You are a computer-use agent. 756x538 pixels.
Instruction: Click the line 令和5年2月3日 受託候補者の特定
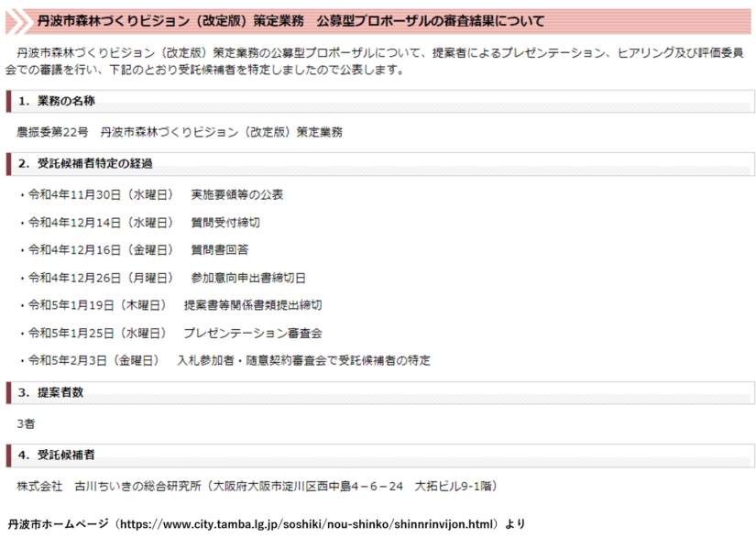coord(225,360)
